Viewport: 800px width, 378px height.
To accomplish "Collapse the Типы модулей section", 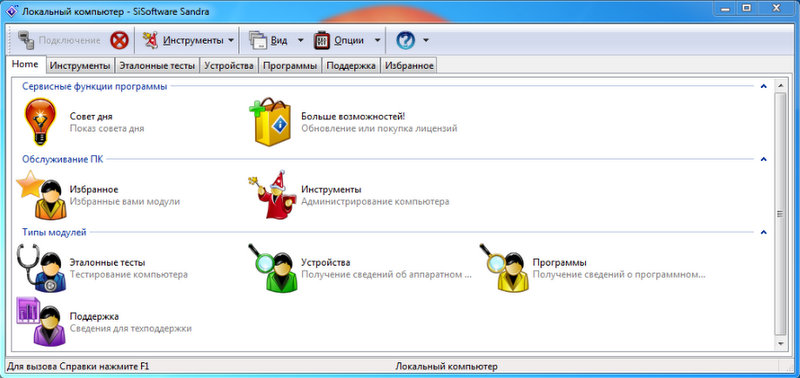I will tap(763, 232).
